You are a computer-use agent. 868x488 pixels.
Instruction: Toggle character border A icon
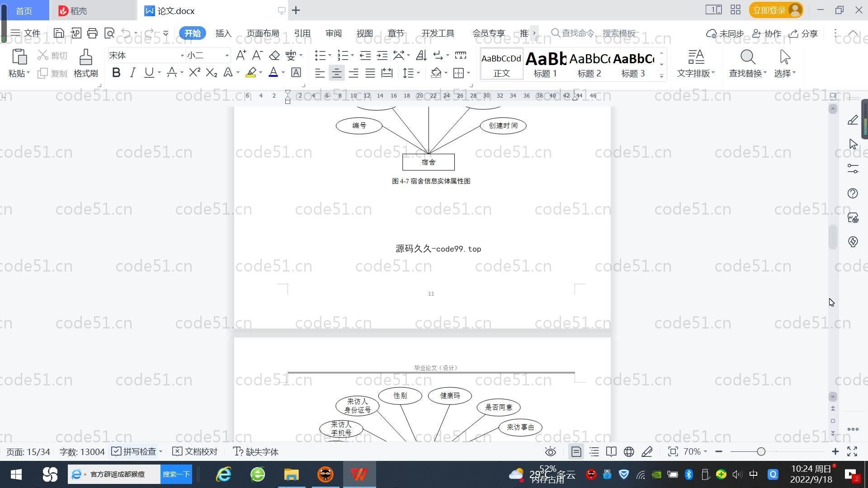(296, 72)
